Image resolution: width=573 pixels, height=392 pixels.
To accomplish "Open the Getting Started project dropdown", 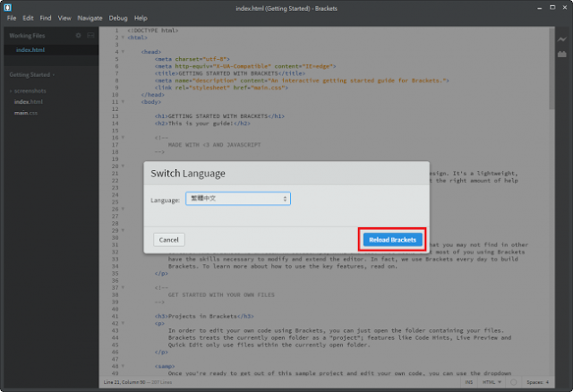I will click(32, 74).
